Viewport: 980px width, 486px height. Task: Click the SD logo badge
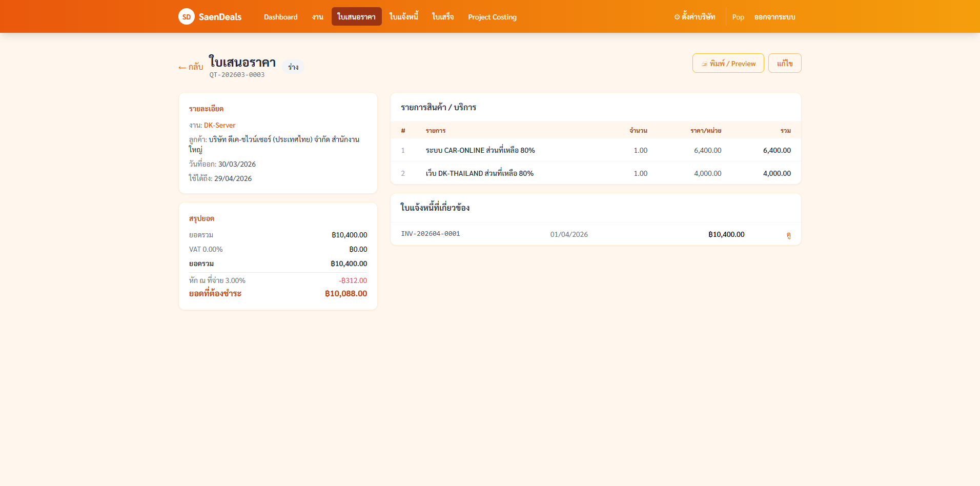coord(187,16)
